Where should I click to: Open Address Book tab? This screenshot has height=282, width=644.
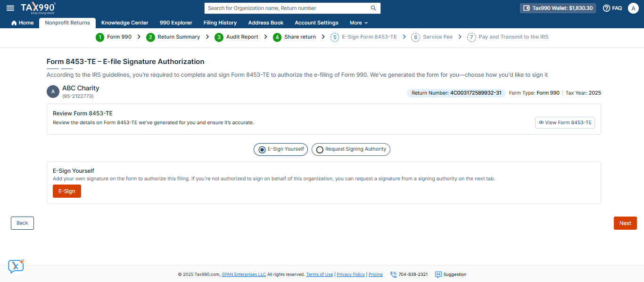coord(266,23)
